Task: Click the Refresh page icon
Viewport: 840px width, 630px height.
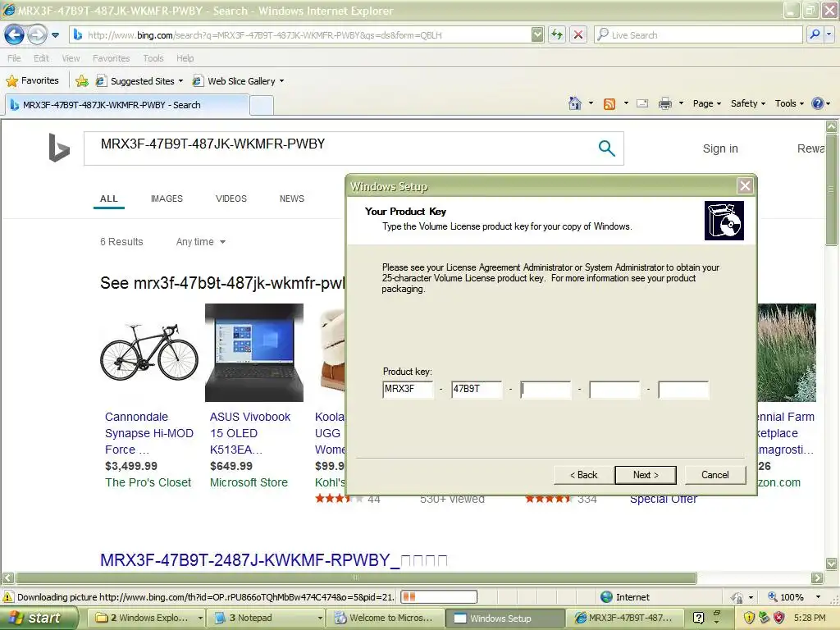Action: pos(557,34)
